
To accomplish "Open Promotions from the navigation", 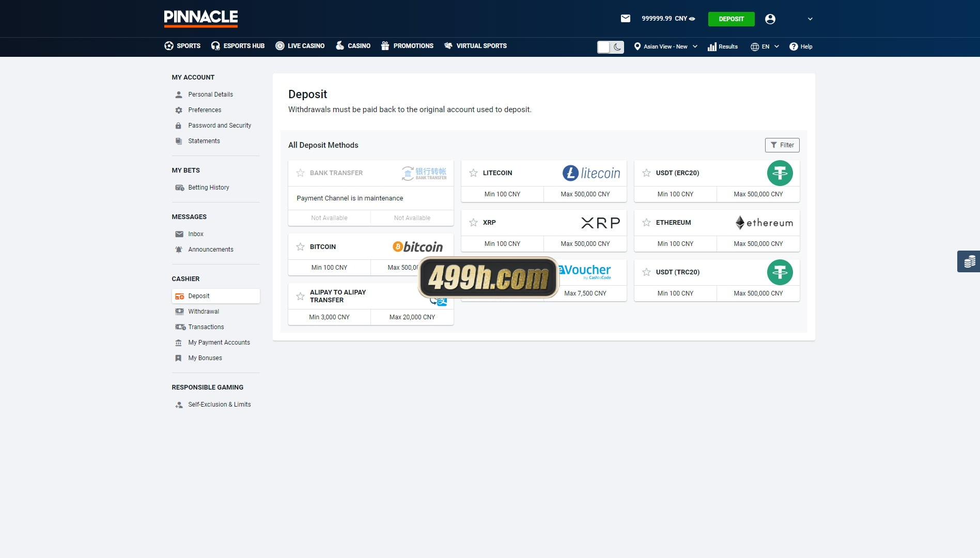I will point(407,46).
